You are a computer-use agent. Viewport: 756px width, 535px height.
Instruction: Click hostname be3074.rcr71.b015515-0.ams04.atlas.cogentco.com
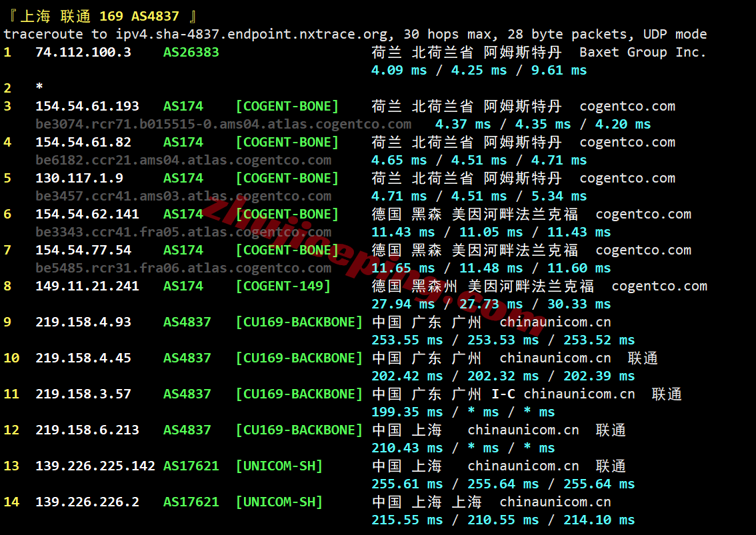(223, 125)
